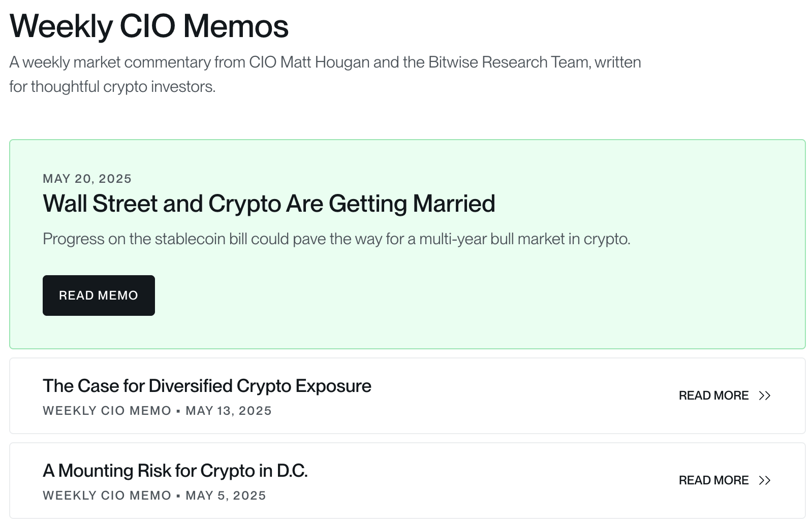
Task: Open the Wall Street and Crypto headline
Action: [x=269, y=204]
